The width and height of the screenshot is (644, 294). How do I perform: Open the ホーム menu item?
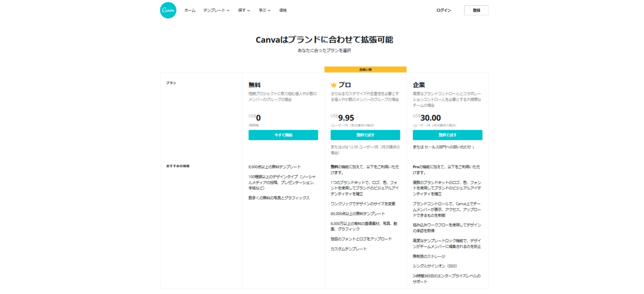tap(190, 10)
